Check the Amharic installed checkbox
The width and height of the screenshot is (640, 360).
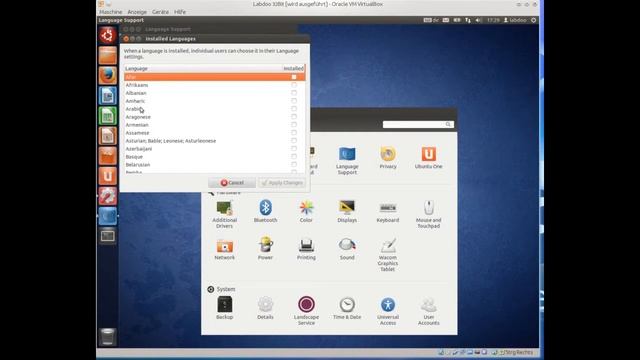(294, 101)
